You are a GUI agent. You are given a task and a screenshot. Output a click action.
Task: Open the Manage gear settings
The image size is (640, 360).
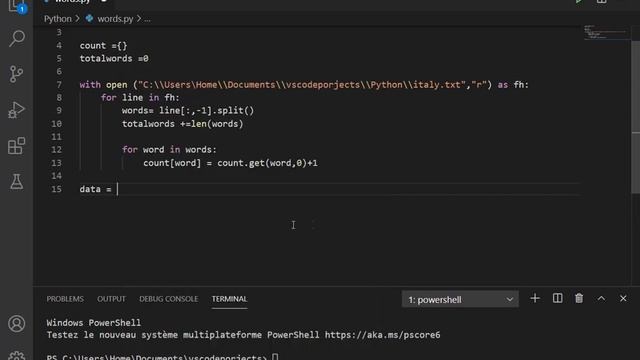pos(16,356)
